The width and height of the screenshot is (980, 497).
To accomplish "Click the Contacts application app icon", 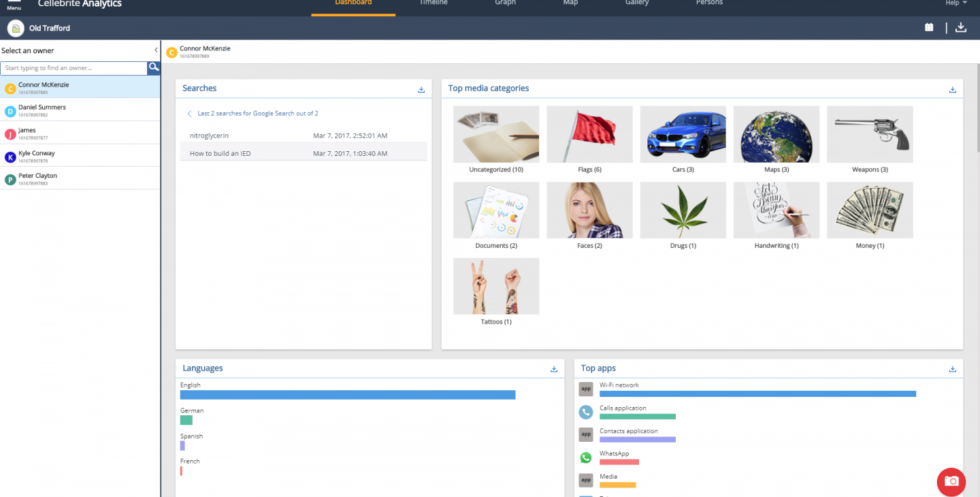I will (x=585, y=434).
